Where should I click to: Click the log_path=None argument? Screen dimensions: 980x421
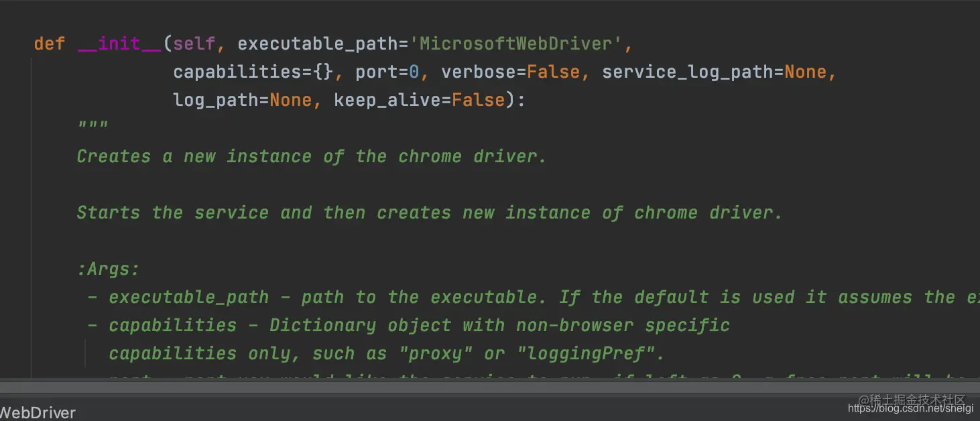tap(243, 101)
